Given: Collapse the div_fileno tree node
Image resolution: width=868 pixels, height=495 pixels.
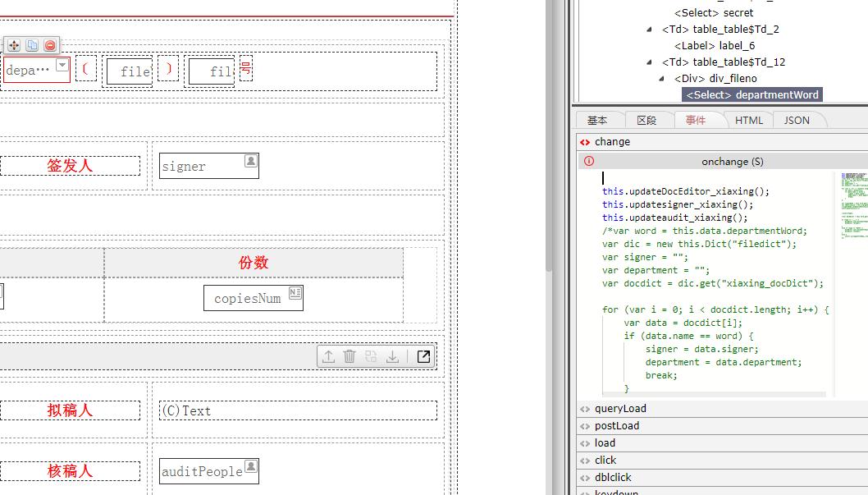Looking at the screenshot, I should click(663, 79).
